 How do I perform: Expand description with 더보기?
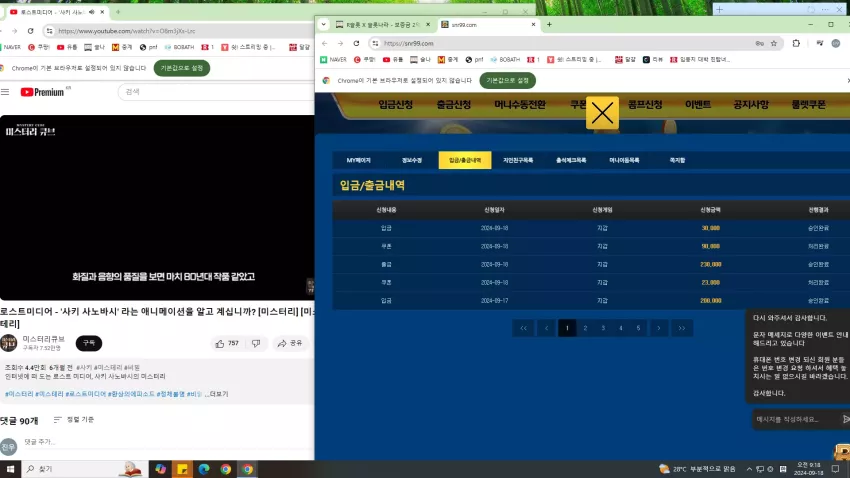coord(218,394)
